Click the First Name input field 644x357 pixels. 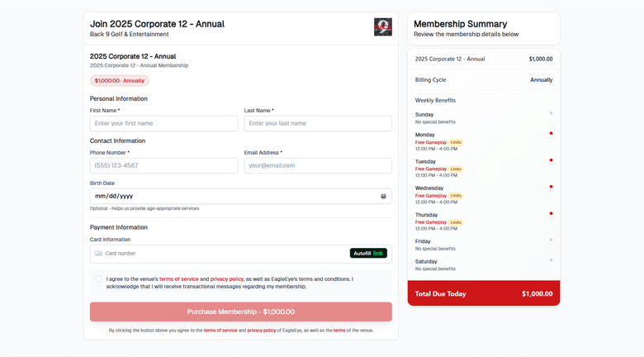163,123
